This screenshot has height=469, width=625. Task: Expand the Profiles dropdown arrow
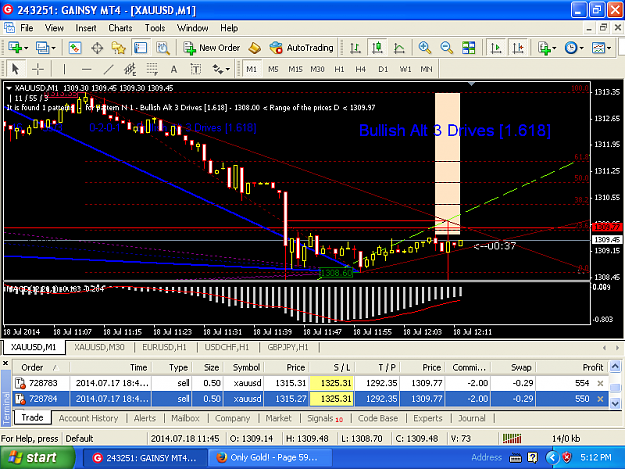point(53,48)
